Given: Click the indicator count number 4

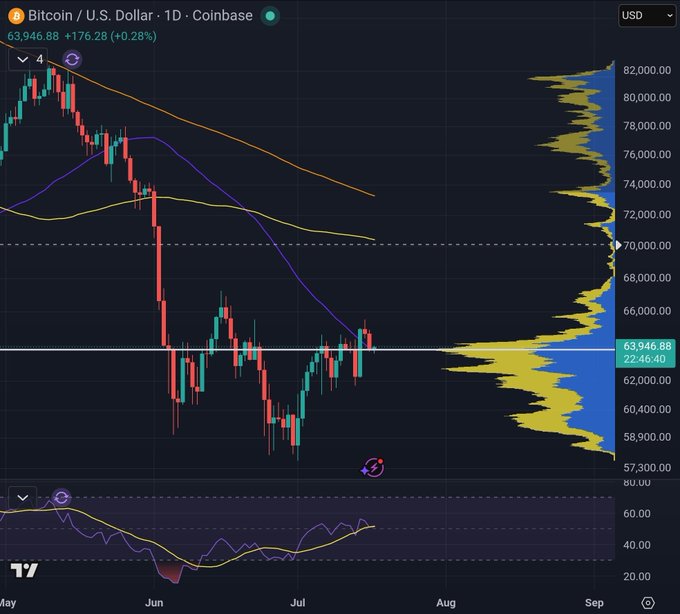Looking at the screenshot, I should point(40,59).
